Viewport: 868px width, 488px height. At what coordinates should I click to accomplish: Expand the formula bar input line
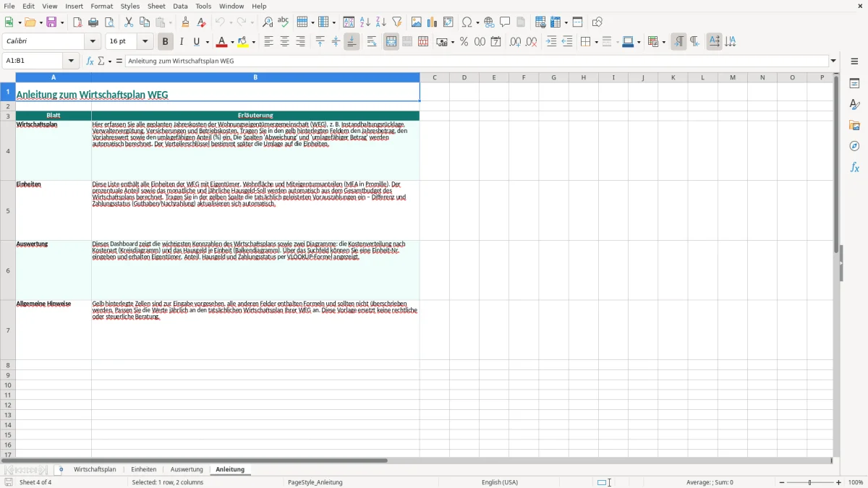[x=833, y=61]
